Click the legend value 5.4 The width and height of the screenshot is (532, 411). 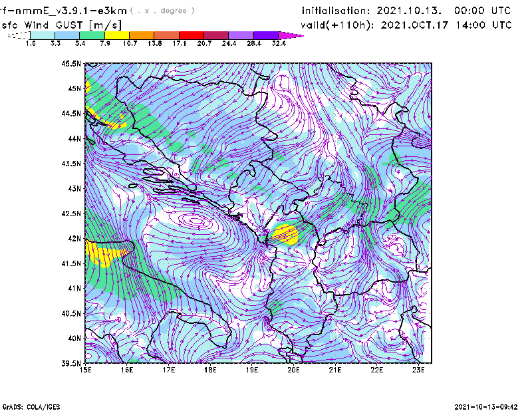pyautogui.click(x=80, y=43)
